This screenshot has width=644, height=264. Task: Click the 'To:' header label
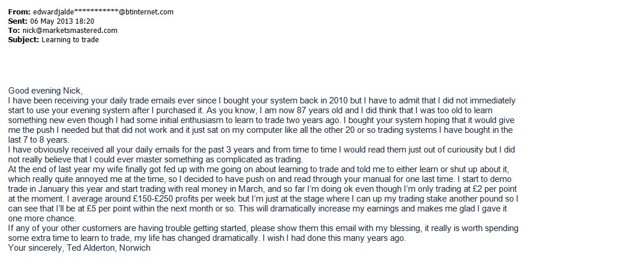pyautogui.click(x=14, y=31)
